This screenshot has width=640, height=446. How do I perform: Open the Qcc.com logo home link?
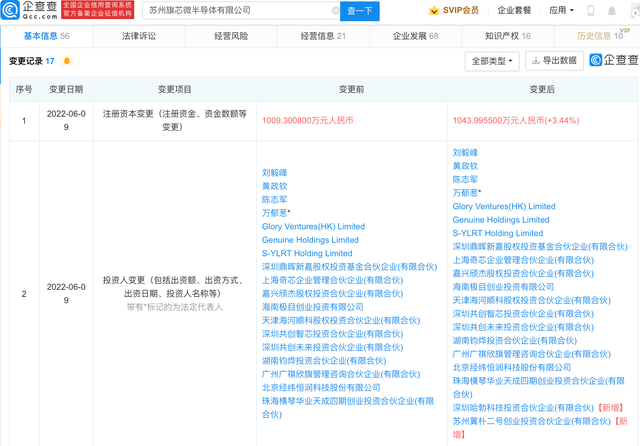coord(29,10)
